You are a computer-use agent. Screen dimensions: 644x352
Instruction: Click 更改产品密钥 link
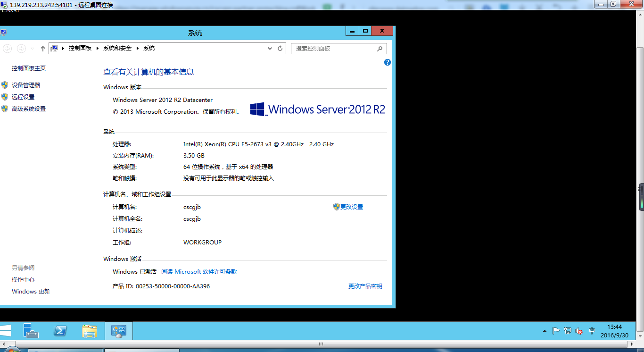coord(365,286)
